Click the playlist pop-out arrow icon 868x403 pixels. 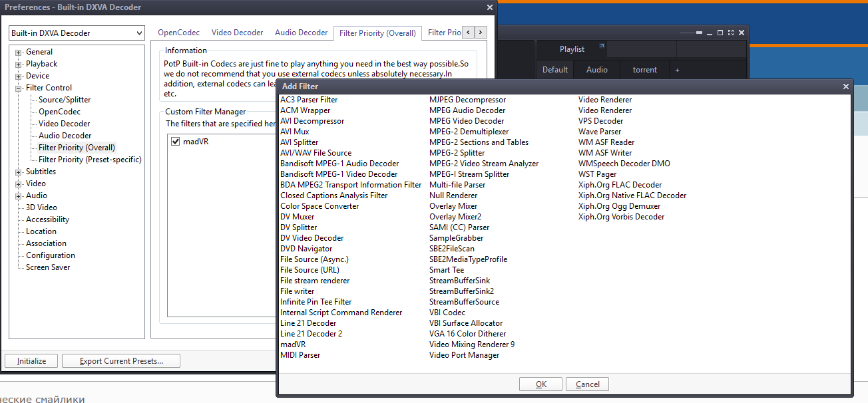[602, 47]
